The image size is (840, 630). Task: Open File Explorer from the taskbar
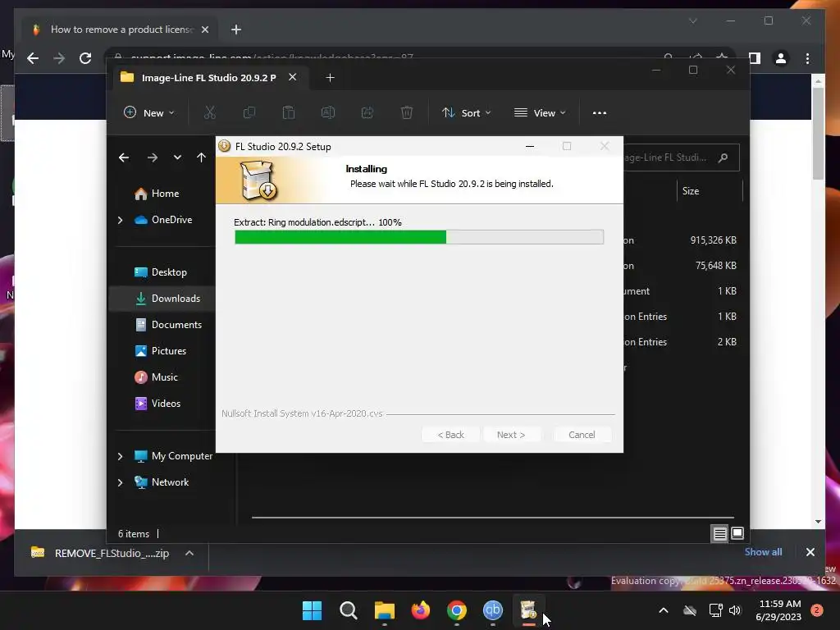coord(384,610)
